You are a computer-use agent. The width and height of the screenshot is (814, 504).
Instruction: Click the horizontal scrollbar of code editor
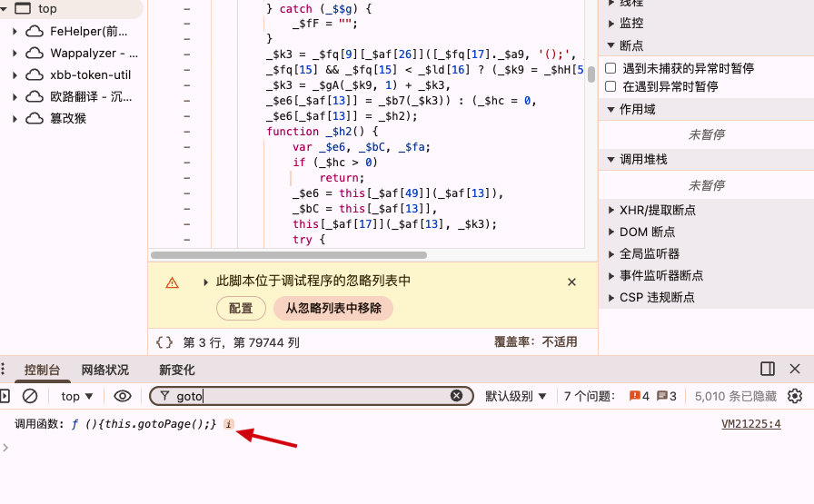[289, 255]
